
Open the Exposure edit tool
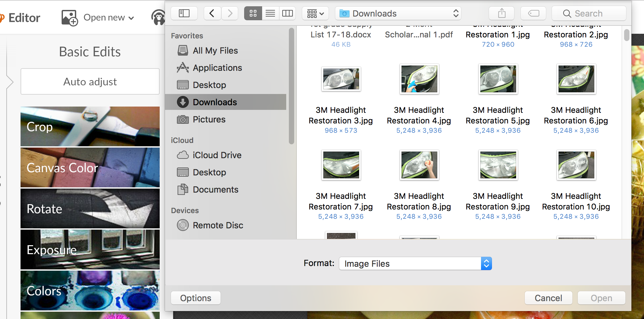pos(90,250)
